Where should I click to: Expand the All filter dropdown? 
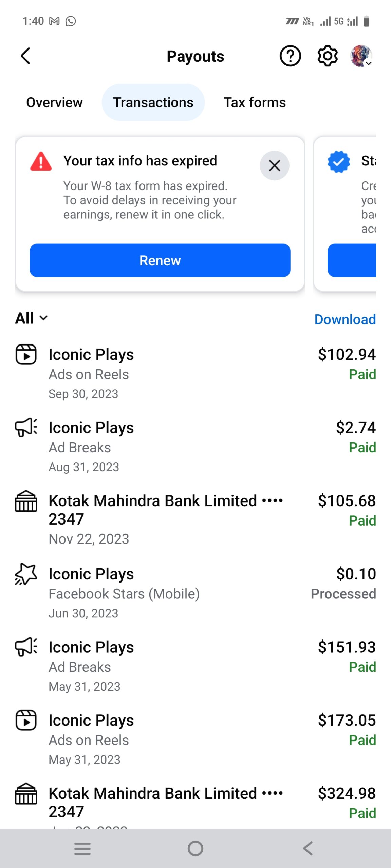31,318
